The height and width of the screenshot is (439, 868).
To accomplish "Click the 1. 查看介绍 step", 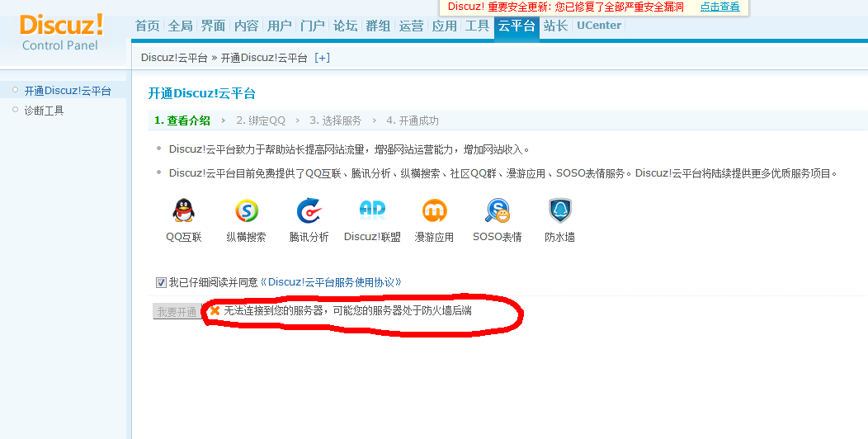I will coord(182,120).
